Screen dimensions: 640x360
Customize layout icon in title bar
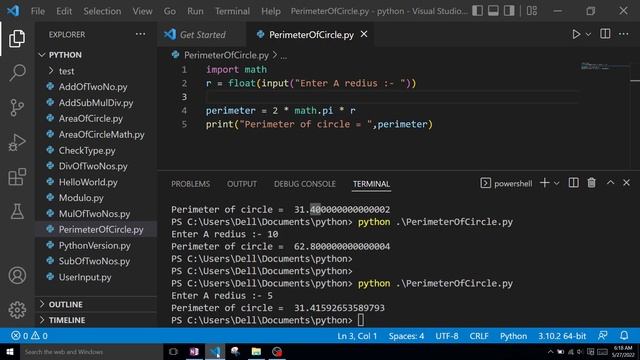532,11
